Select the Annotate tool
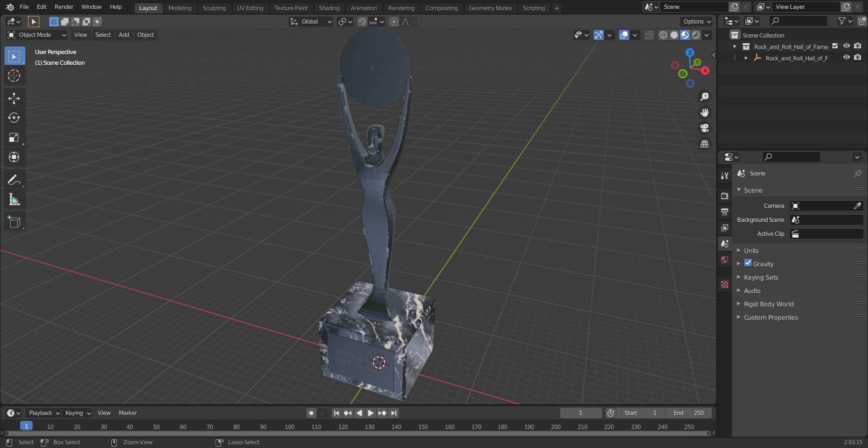Screen dimensions: 868x448 click(x=14, y=180)
